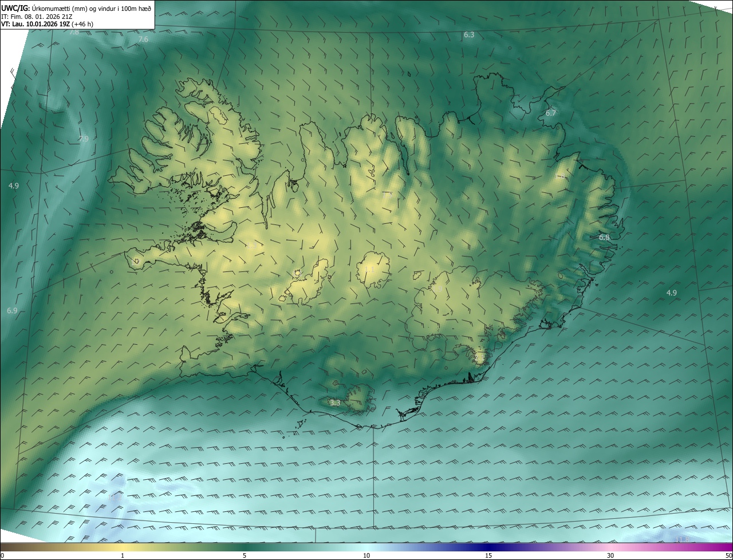The height and width of the screenshot is (560, 733).
Task: Click the '7.6' value label on map
Action: click(143, 40)
